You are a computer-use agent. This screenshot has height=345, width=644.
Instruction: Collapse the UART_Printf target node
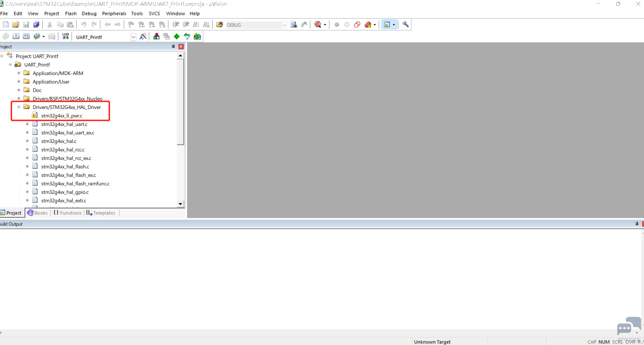(10, 65)
